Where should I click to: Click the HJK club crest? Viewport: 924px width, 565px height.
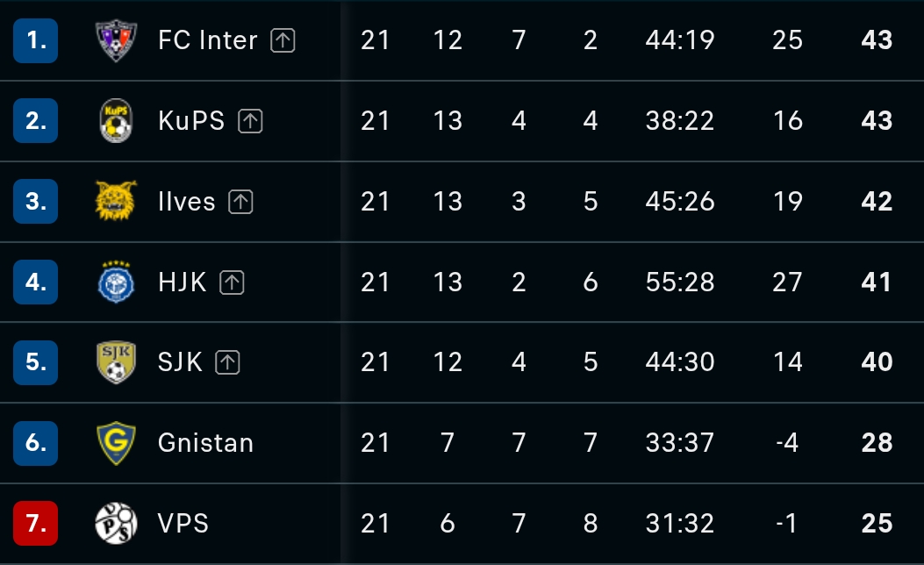coord(116,282)
